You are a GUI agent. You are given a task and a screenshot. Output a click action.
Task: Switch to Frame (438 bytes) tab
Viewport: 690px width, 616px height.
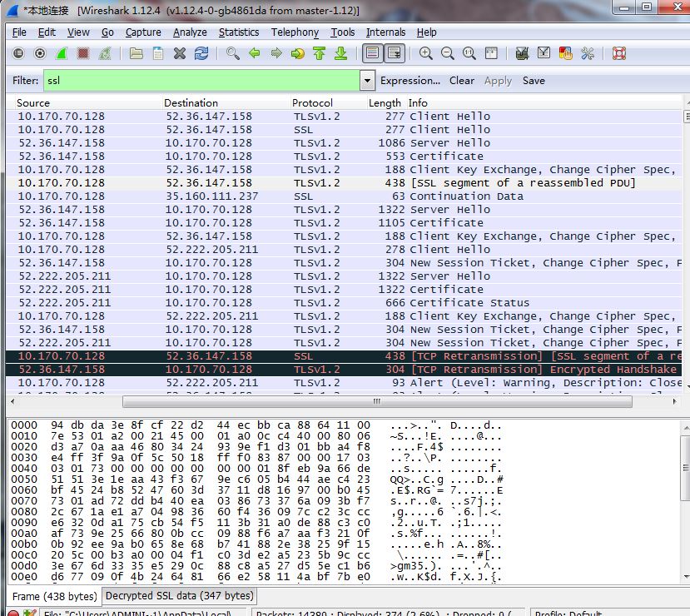click(x=55, y=596)
